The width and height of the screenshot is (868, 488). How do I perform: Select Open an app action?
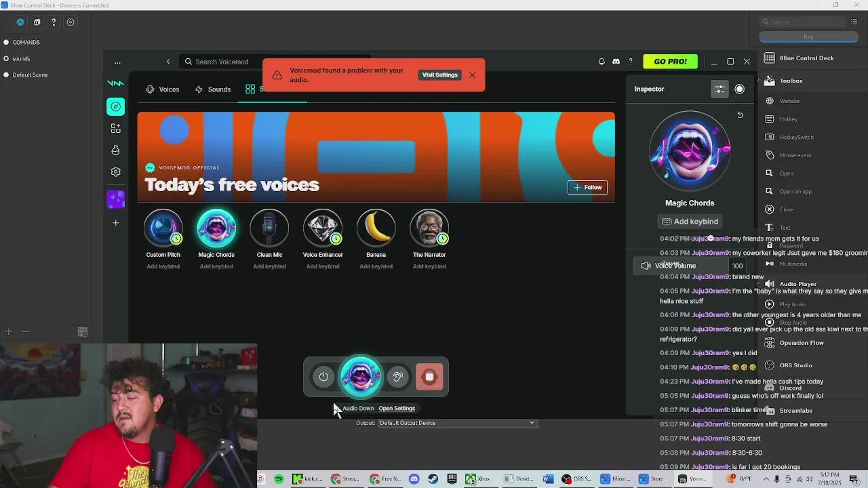click(795, 191)
